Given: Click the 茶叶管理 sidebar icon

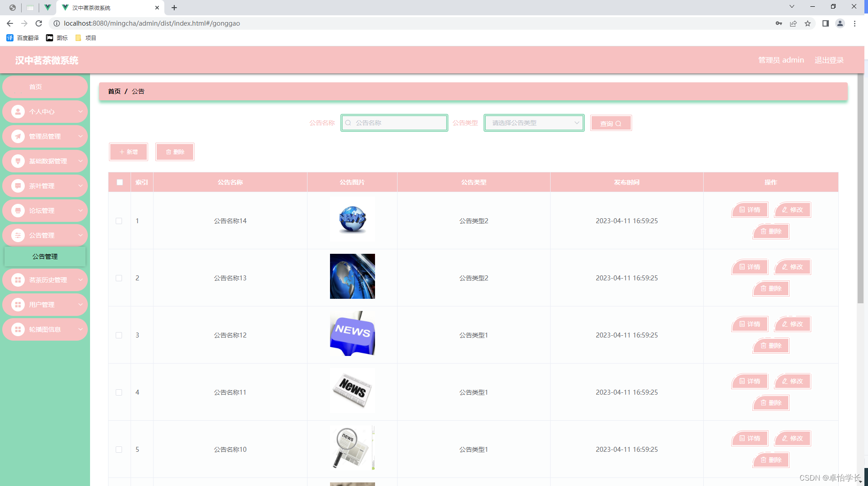Looking at the screenshot, I should pos(18,186).
